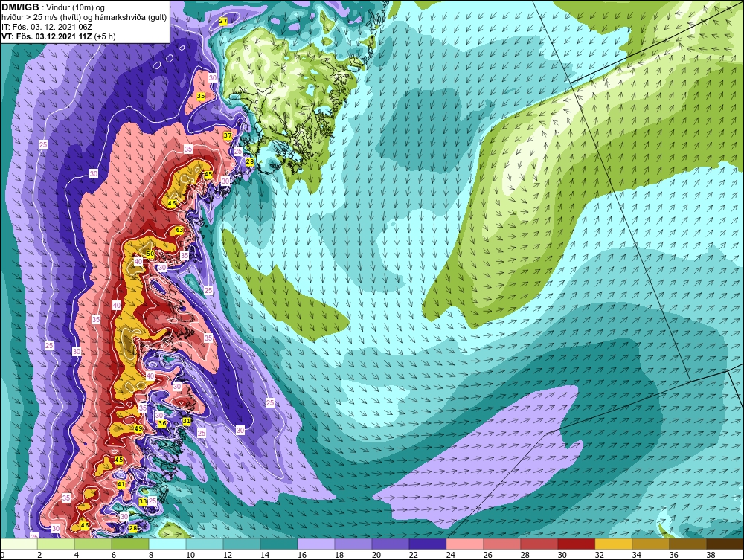The image size is (744, 560).
Task: Click the legend scale number 16
Action: pyautogui.click(x=302, y=555)
